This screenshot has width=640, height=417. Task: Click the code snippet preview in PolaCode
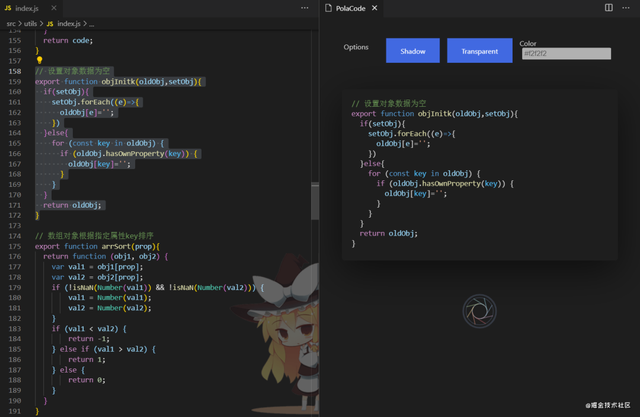click(480, 175)
